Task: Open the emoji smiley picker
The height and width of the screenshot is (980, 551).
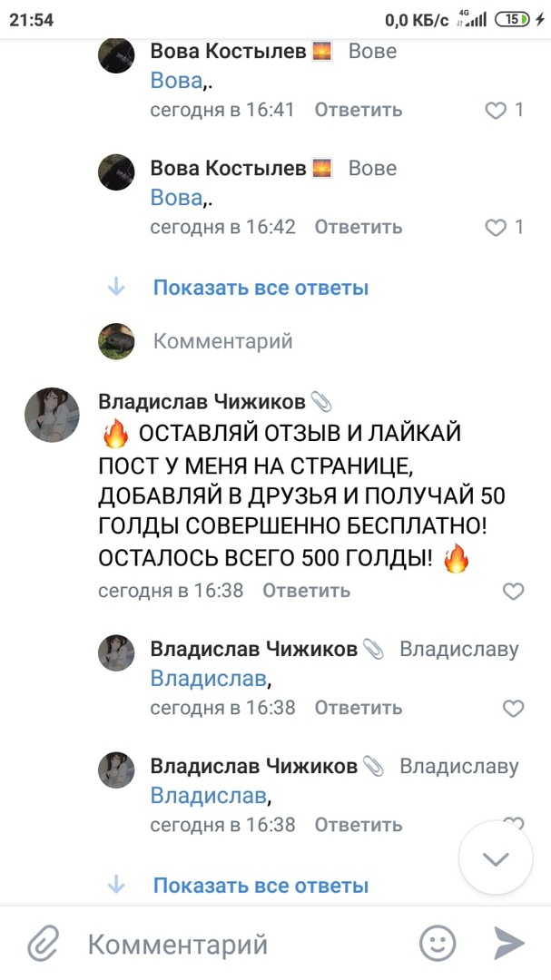Action: tap(438, 944)
